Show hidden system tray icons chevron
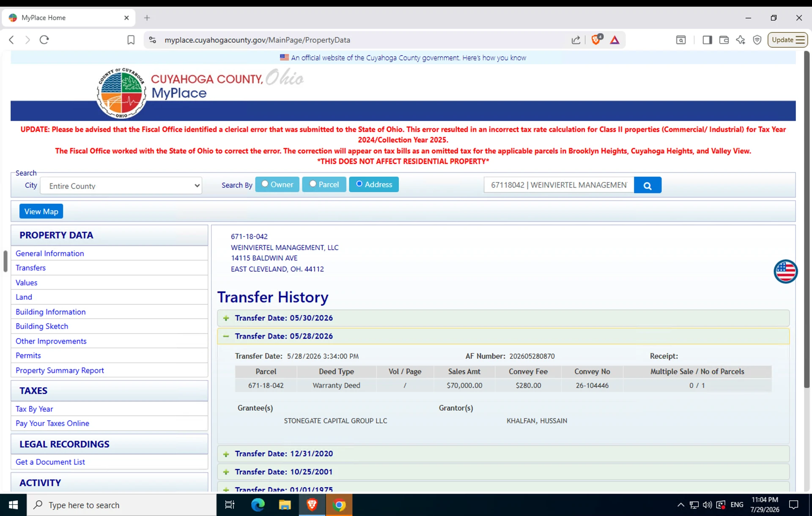This screenshot has height=516, width=812. pyautogui.click(x=680, y=505)
